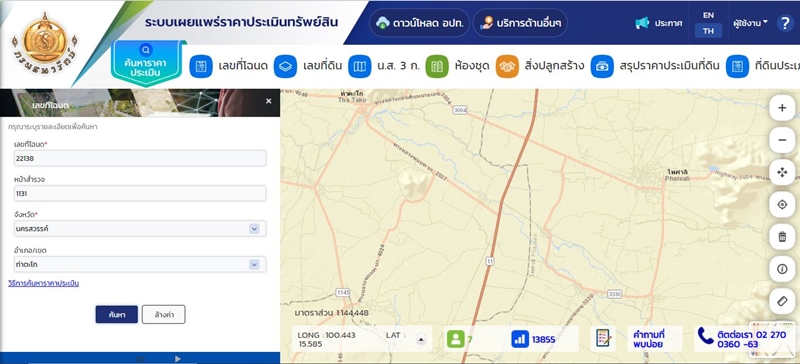Locate my current position on map
The height and width of the screenshot is (364, 800).
click(782, 205)
